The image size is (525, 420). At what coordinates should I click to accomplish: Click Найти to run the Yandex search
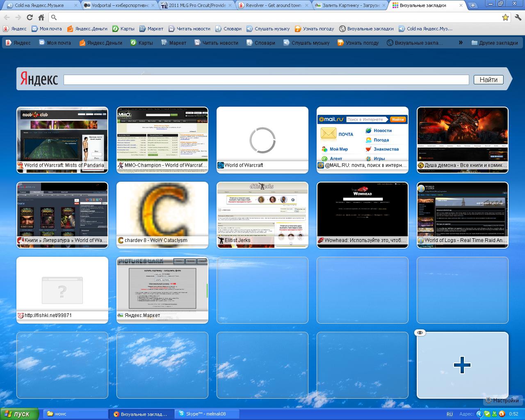pyautogui.click(x=488, y=80)
